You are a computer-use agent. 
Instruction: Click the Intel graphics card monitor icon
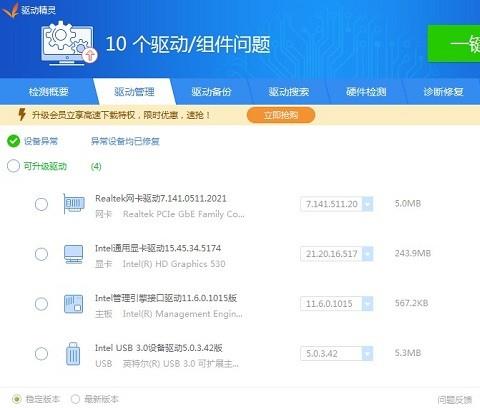tap(73, 254)
